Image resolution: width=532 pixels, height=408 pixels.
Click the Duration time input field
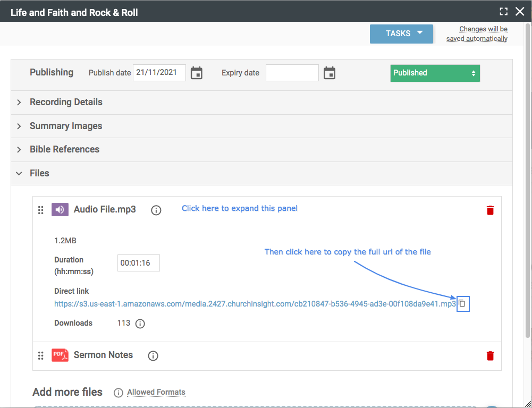[x=138, y=263]
